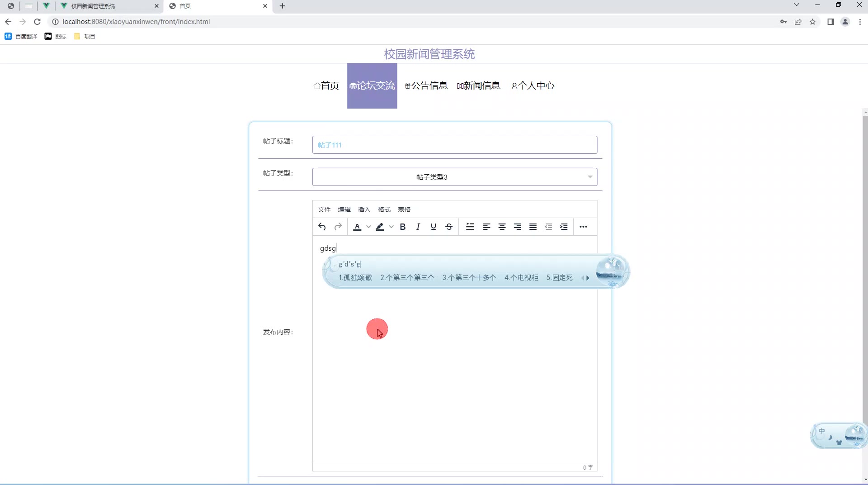868x485 pixels.
Task: Expand the text color dropdown arrow
Action: [x=368, y=227]
